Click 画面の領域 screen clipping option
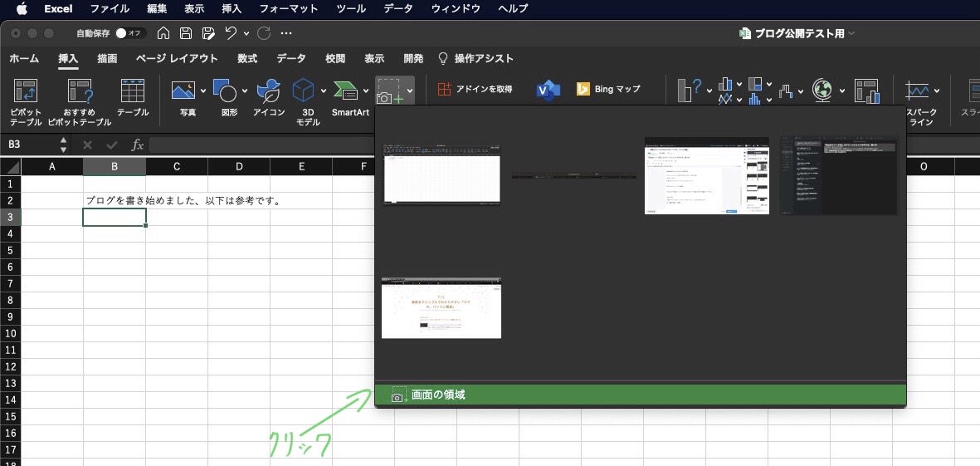This screenshot has width=980, height=466. tap(640, 395)
